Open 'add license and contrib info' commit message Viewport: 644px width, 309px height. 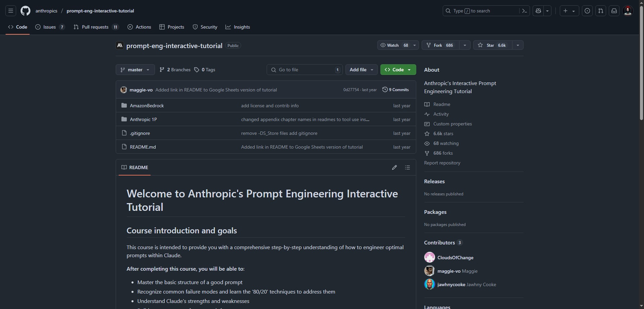(270, 105)
